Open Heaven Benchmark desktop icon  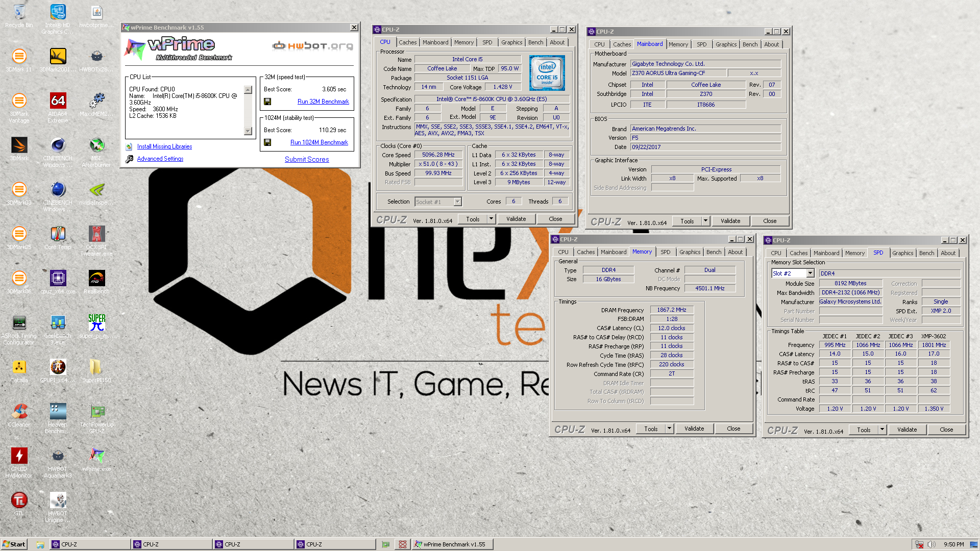pyautogui.click(x=58, y=418)
